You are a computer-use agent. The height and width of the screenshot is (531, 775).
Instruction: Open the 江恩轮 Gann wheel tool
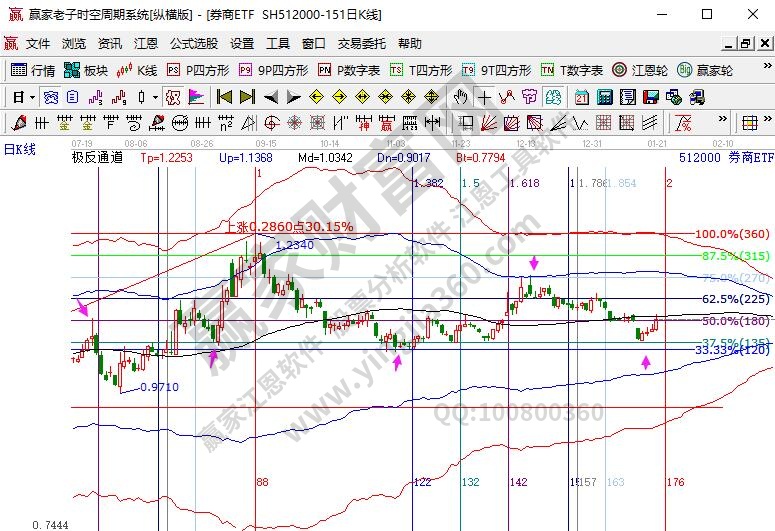click(649, 70)
